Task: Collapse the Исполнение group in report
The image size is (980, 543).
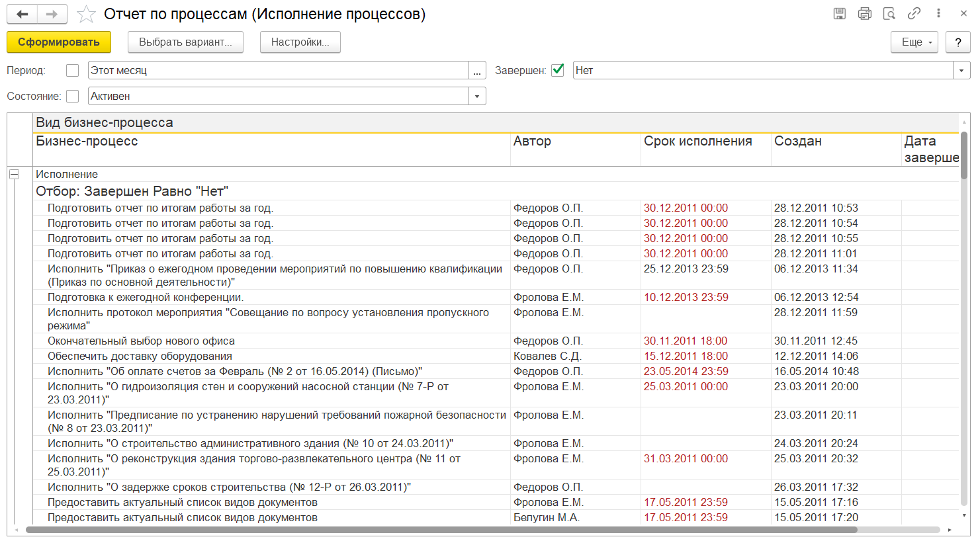Action: (14, 175)
